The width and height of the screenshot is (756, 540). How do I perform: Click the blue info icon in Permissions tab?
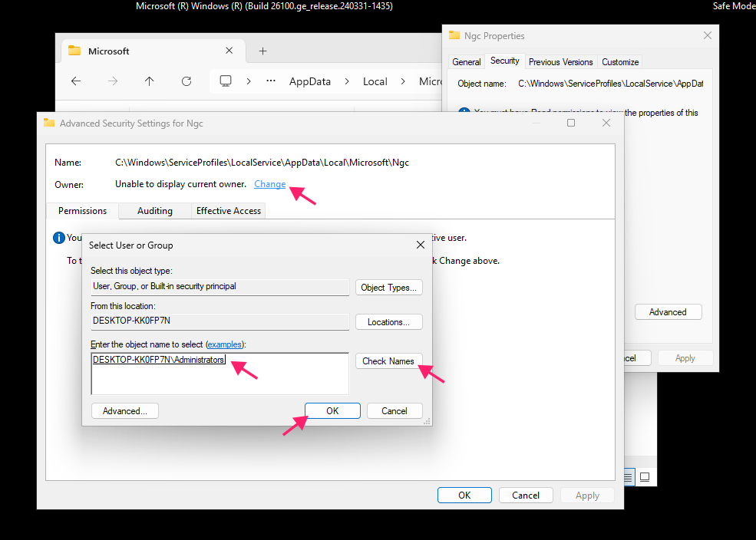[59, 238]
